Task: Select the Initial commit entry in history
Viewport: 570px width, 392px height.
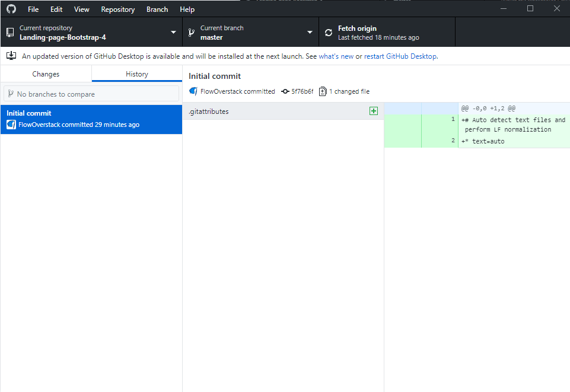Action: (91, 120)
